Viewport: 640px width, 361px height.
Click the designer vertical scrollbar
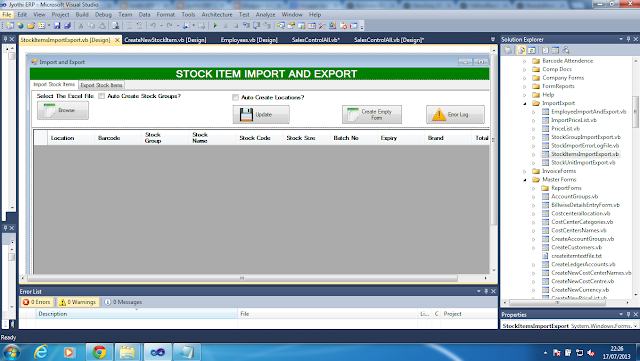click(493, 139)
